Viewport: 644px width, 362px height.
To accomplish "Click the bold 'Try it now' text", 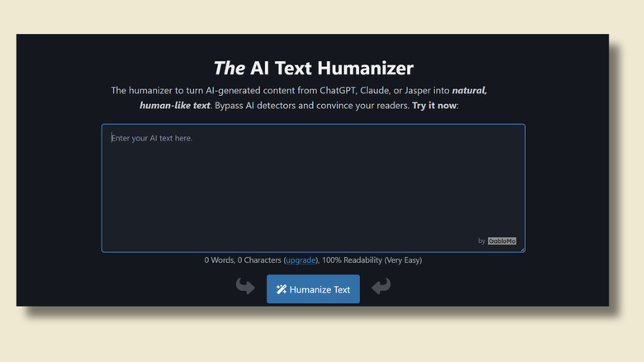I will tap(434, 106).
